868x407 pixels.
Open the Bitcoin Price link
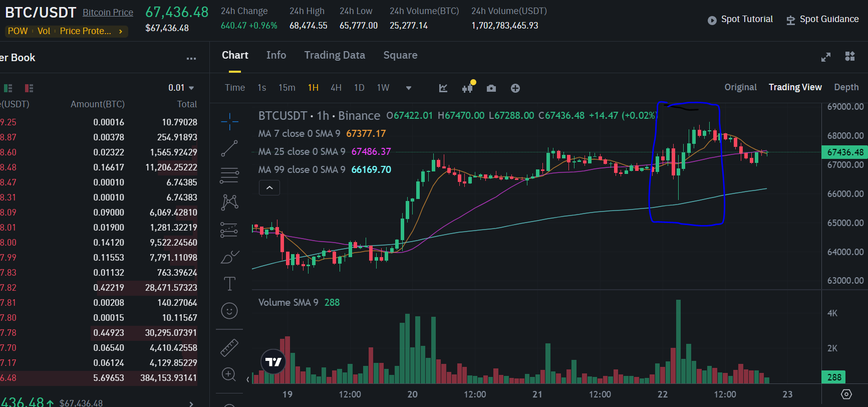[x=108, y=13]
